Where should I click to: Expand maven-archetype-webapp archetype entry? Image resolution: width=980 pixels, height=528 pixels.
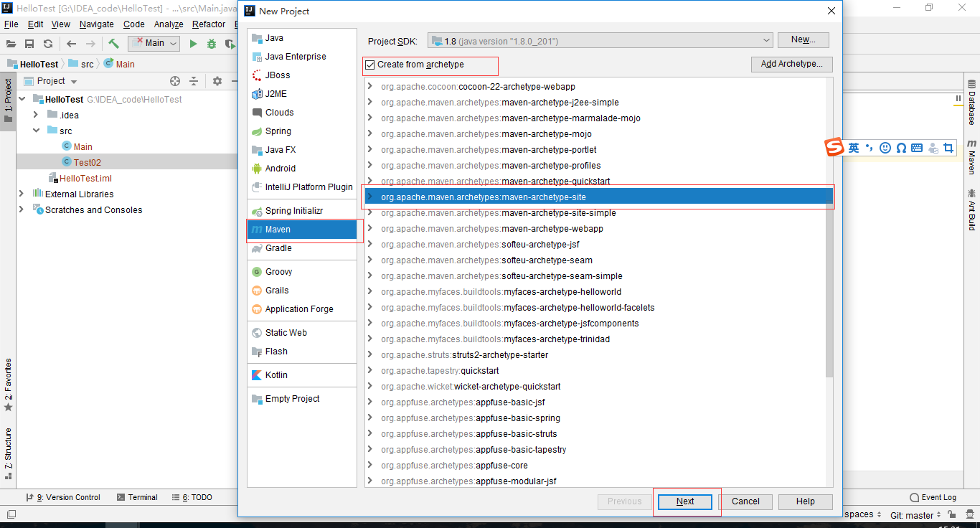click(370, 229)
